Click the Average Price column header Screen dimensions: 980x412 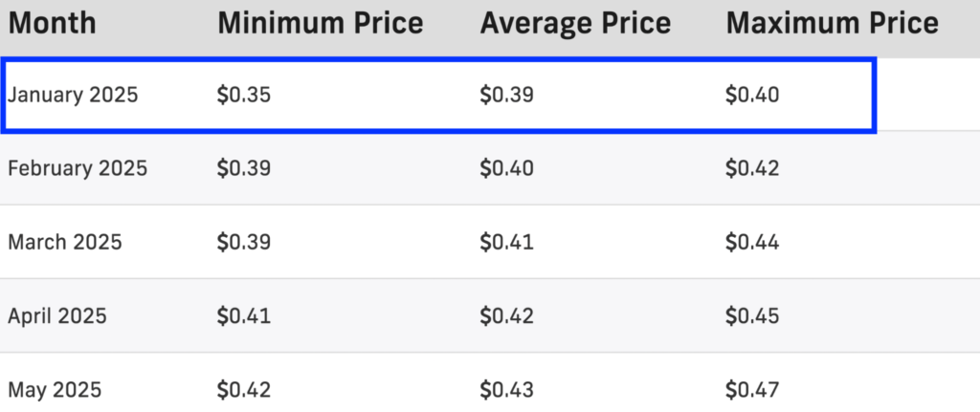click(575, 24)
